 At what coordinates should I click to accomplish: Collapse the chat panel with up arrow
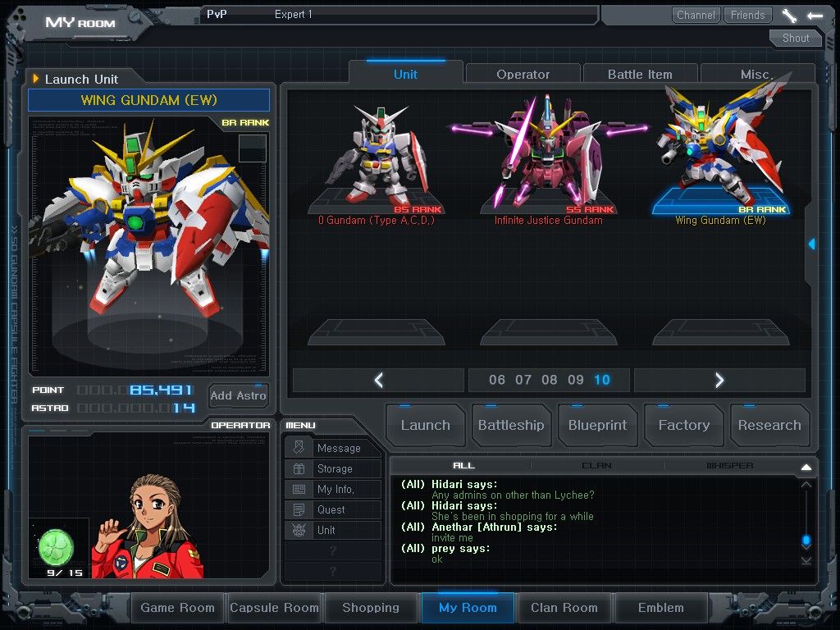[x=806, y=467]
